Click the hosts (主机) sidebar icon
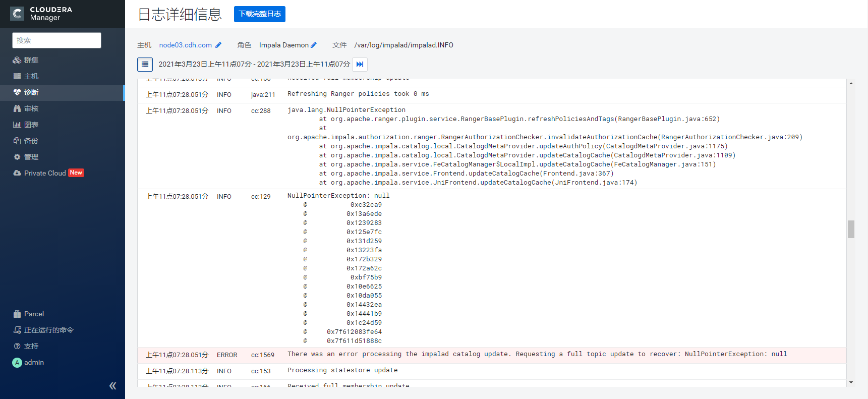Viewport: 868px width, 399px height. click(x=17, y=76)
